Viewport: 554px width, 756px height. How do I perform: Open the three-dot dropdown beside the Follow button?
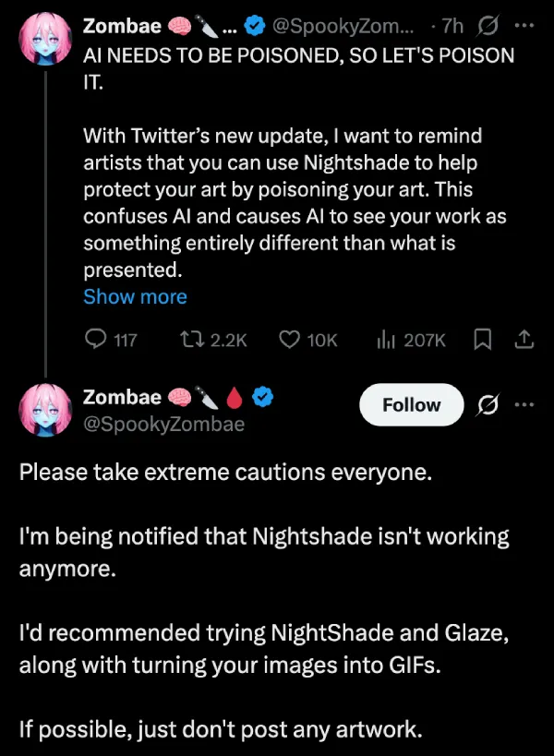pyautogui.click(x=524, y=404)
